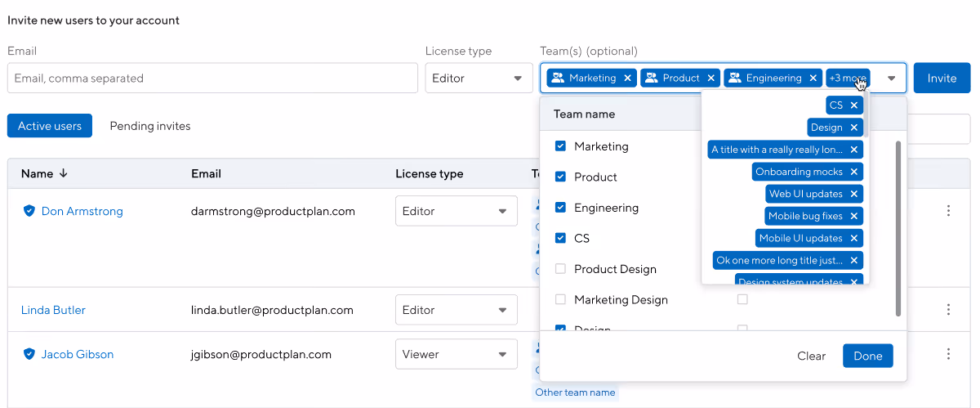
Task: Remove the CS tag from overflow list
Action: [854, 105]
